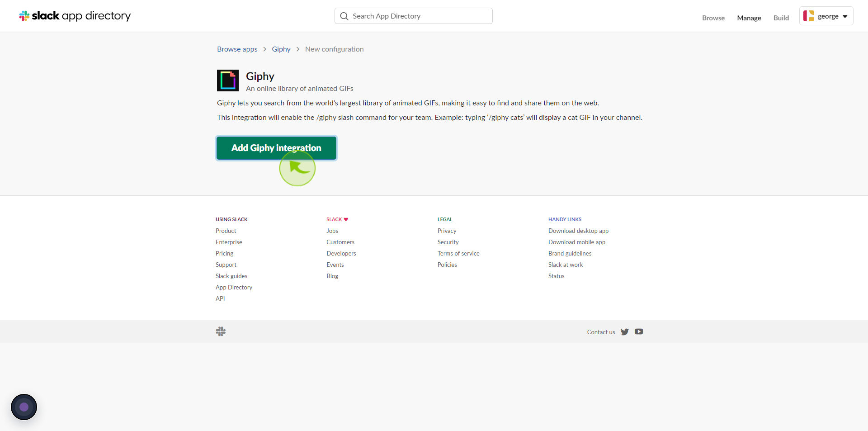
Task: Open the Browse nav item
Action: [x=713, y=18]
